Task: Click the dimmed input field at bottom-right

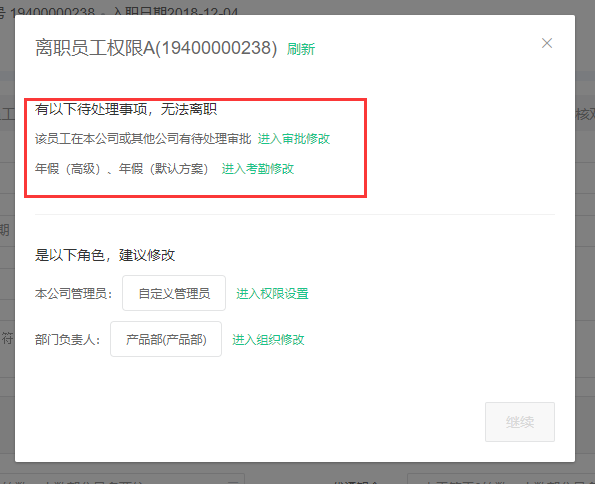Action: [501, 479]
